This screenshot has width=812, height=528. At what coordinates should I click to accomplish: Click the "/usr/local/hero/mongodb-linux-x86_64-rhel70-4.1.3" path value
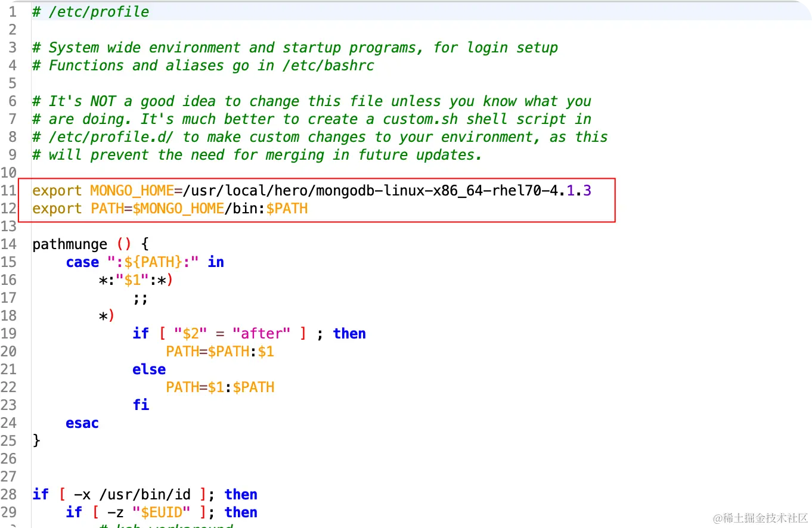coord(387,191)
